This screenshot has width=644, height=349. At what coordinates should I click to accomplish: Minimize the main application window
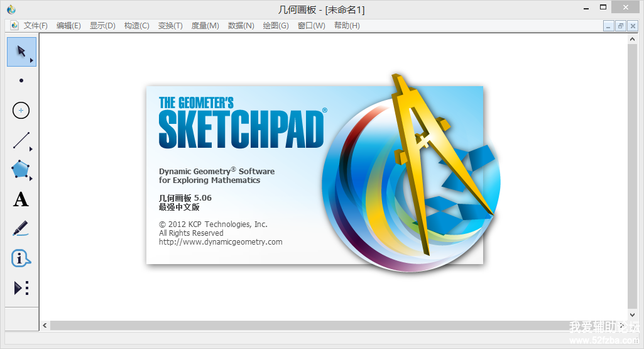click(x=586, y=8)
